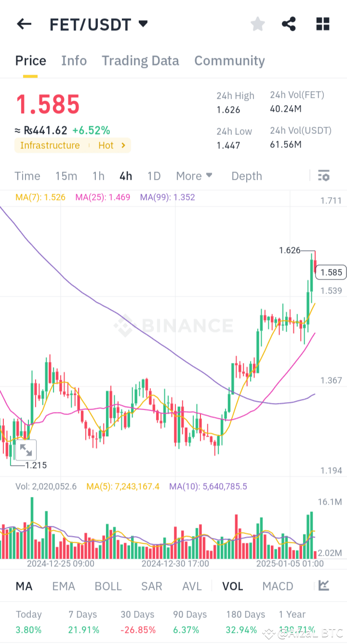Expand the chart to fullscreen
Viewport: 347px width, 644px height.
click(27, 450)
